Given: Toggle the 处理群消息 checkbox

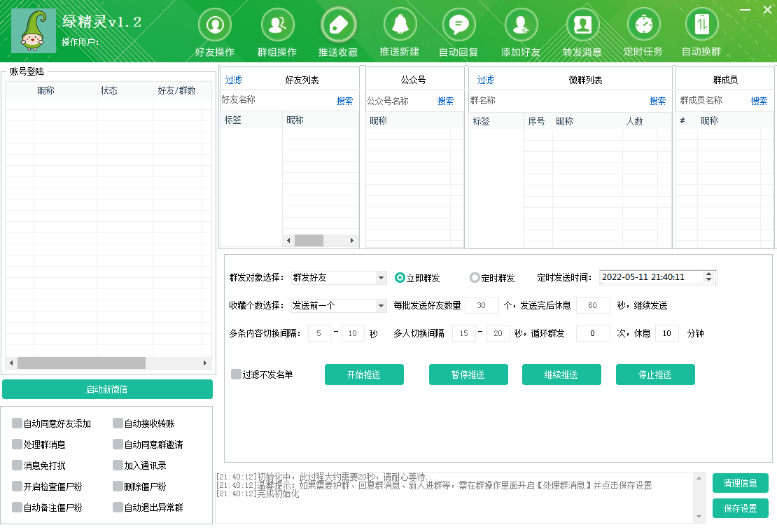Looking at the screenshot, I should (17, 444).
